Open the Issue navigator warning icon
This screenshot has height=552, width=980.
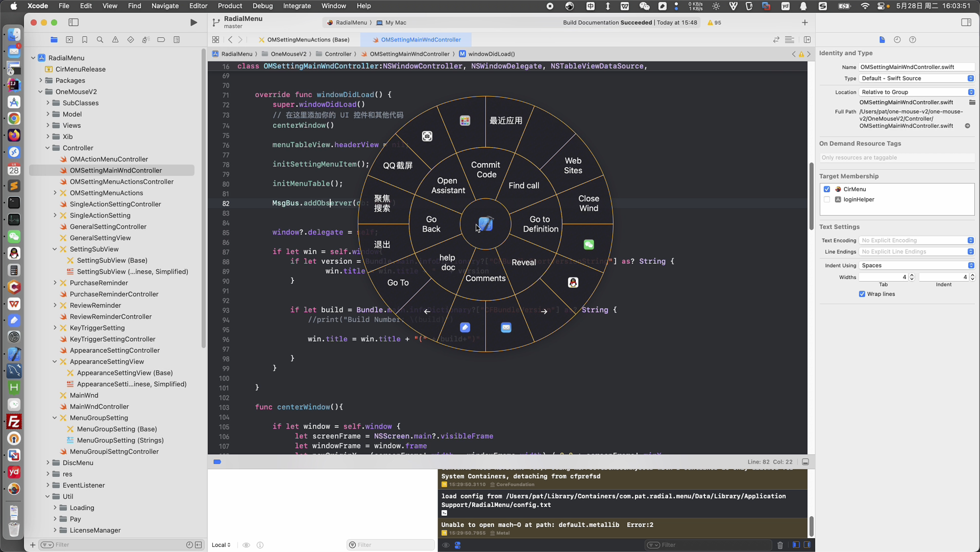[x=115, y=40]
